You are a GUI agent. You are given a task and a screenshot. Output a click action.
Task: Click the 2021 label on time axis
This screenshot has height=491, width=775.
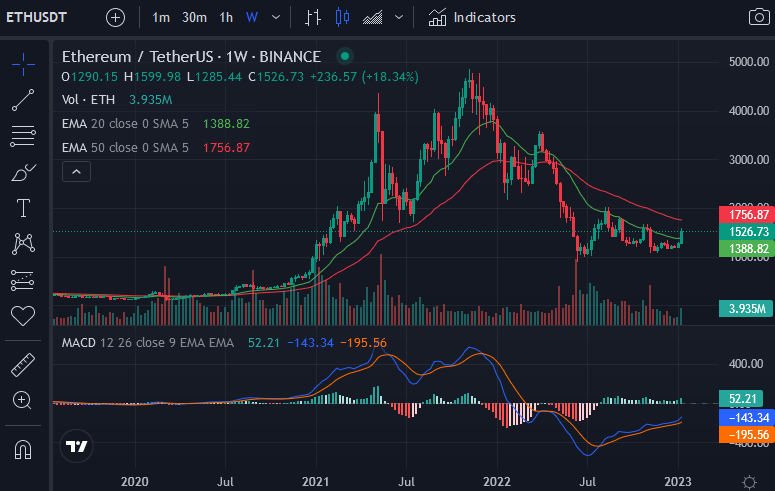click(x=315, y=482)
